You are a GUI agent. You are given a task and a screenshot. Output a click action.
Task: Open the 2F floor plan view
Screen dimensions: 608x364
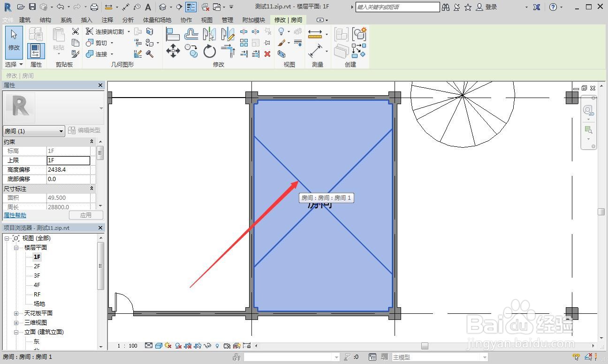(37, 266)
